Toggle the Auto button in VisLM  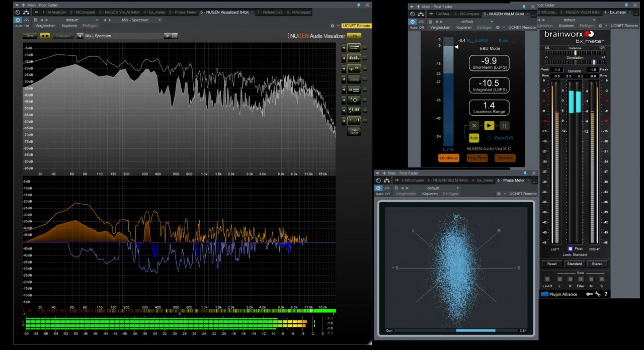pyautogui.click(x=474, y=138)
